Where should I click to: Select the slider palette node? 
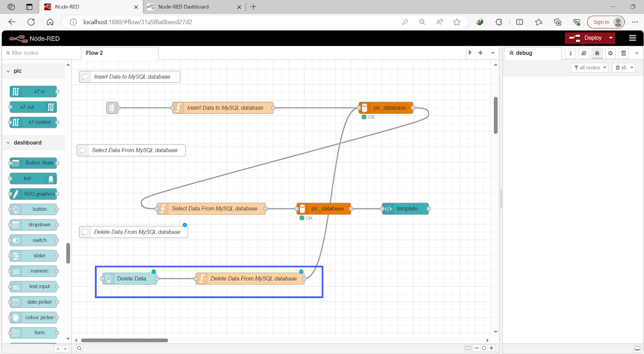click(x=33, y=255)
